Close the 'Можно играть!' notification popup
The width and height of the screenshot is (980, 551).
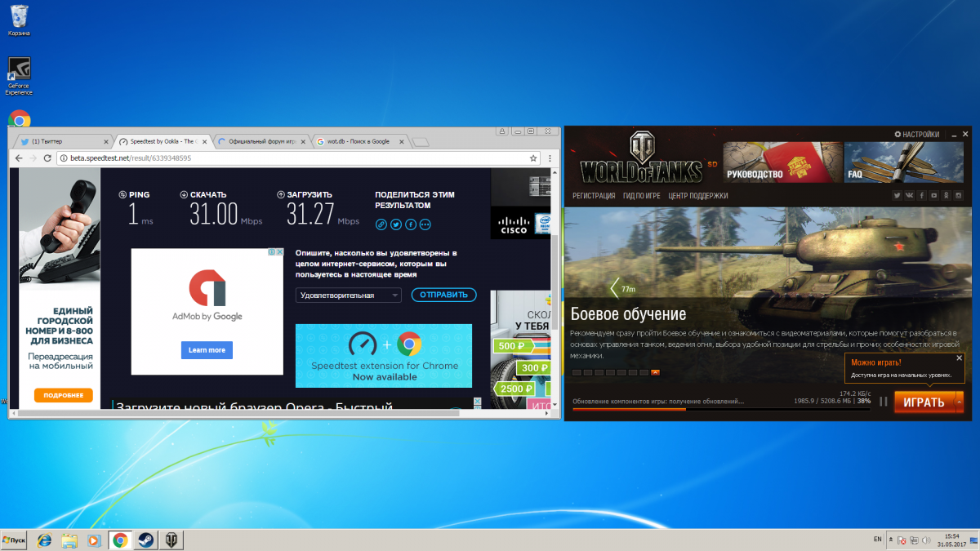pos(959,358)
